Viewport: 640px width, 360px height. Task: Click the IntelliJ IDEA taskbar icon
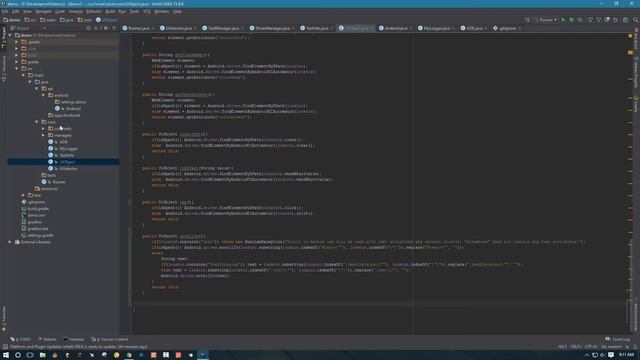(x=202, y=355)
